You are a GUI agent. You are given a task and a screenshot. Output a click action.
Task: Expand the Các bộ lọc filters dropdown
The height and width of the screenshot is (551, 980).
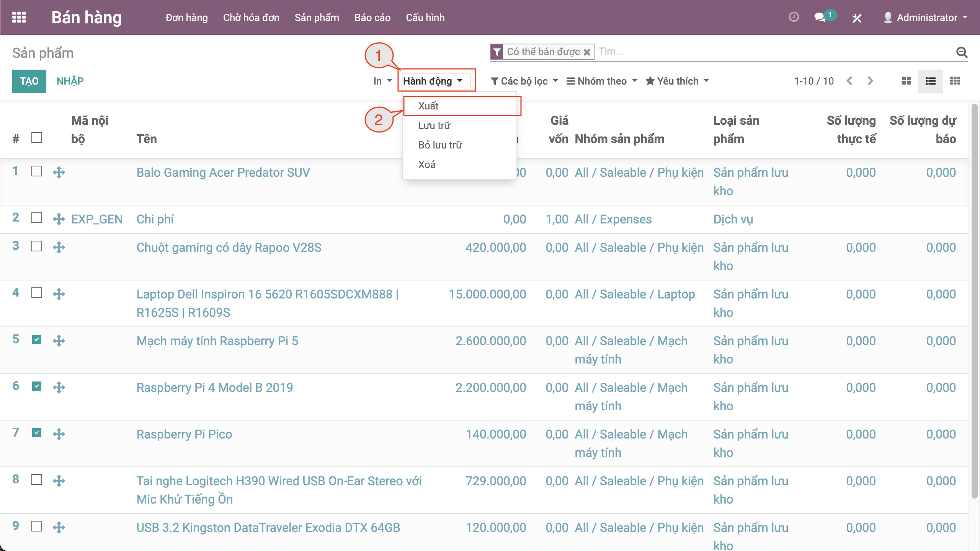[524, 81]
